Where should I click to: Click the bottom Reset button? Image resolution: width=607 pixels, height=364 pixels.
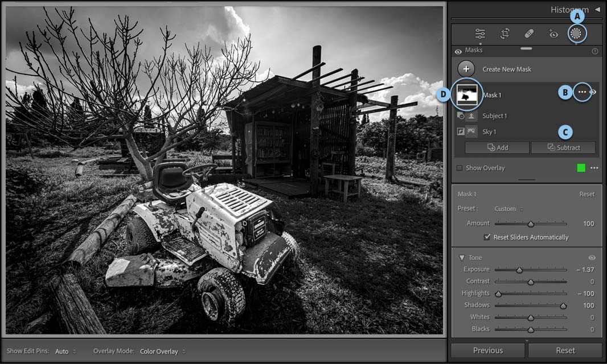click(565, 350)
